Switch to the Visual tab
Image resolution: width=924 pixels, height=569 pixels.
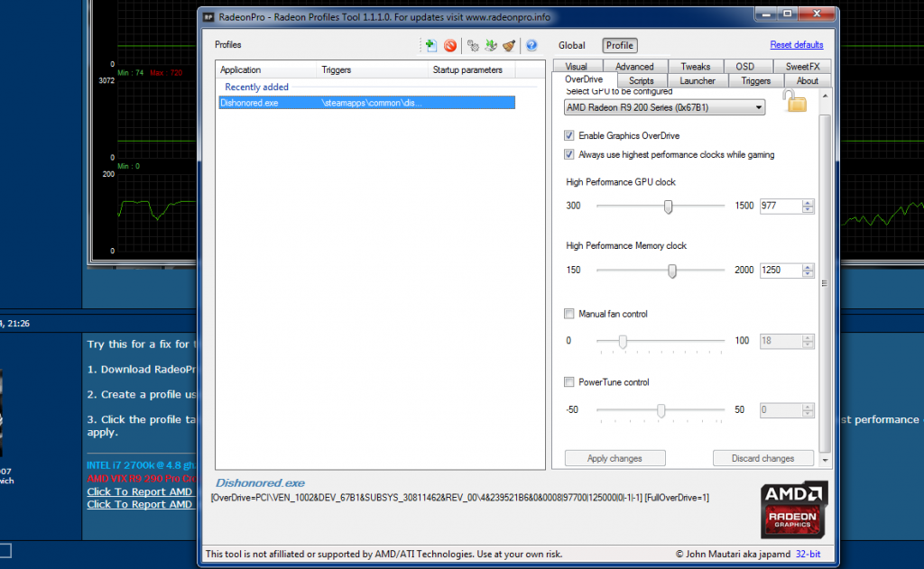point(577,67)
